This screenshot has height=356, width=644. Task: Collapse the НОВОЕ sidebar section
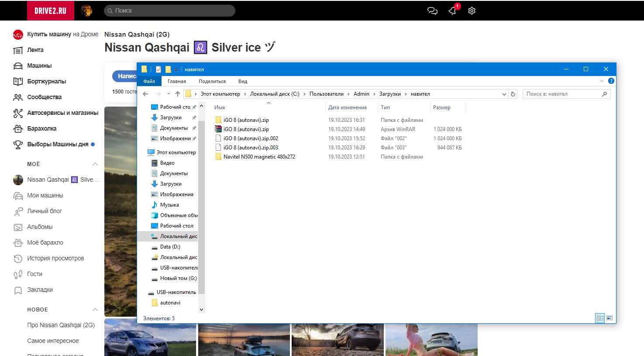coord(95,310)
